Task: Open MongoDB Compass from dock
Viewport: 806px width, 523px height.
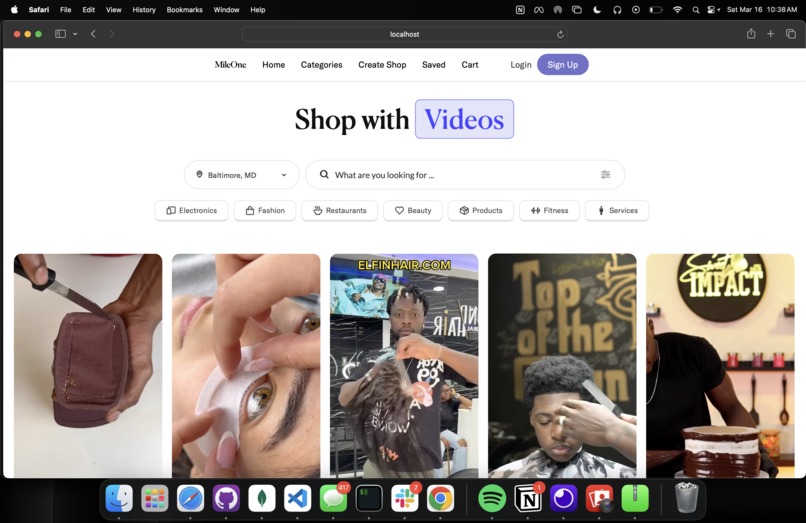Action: pos(262,498)
